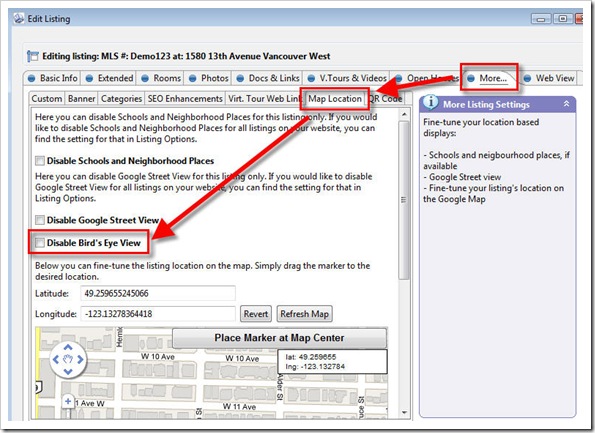The width and height of the screenshot is (595, 433).
Task: Click the blue dot on Rooms tab
Action: click(x=145, y=78)
